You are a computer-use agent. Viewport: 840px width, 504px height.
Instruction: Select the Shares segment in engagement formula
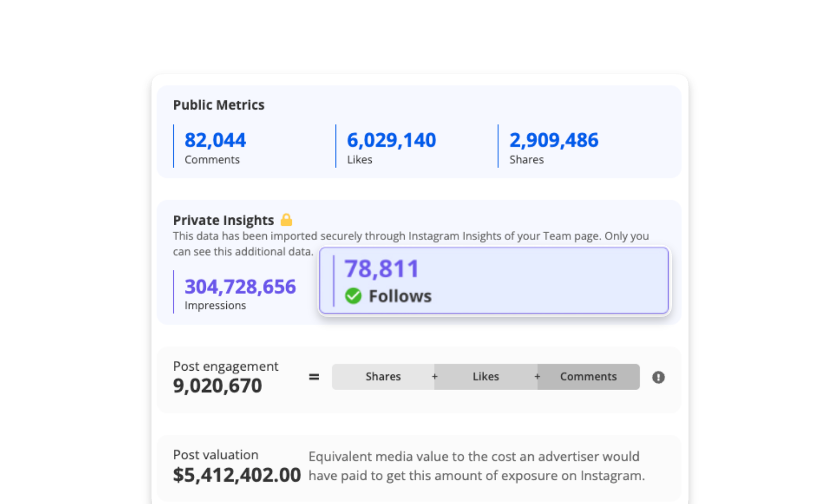click(x=383, y=376)
